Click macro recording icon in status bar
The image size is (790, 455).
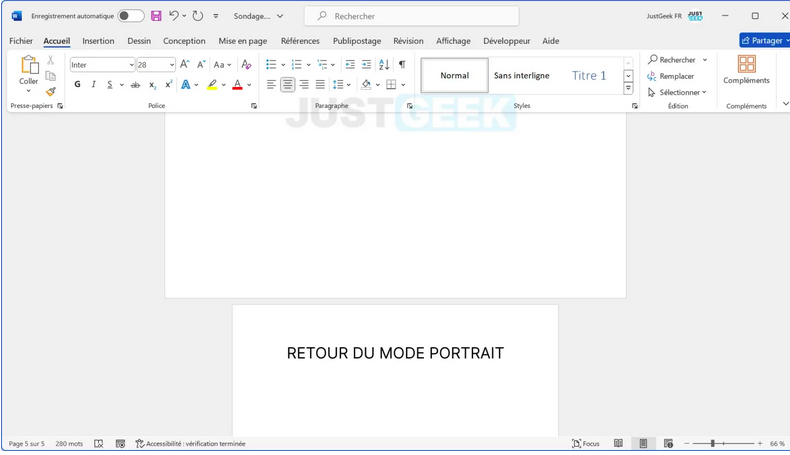pos(120,444)
